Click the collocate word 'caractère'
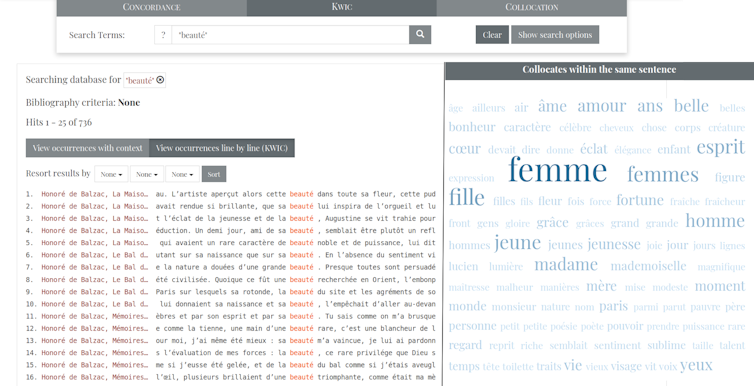The width and height of the screenshot is (754, 386). [x=527, y=127]
